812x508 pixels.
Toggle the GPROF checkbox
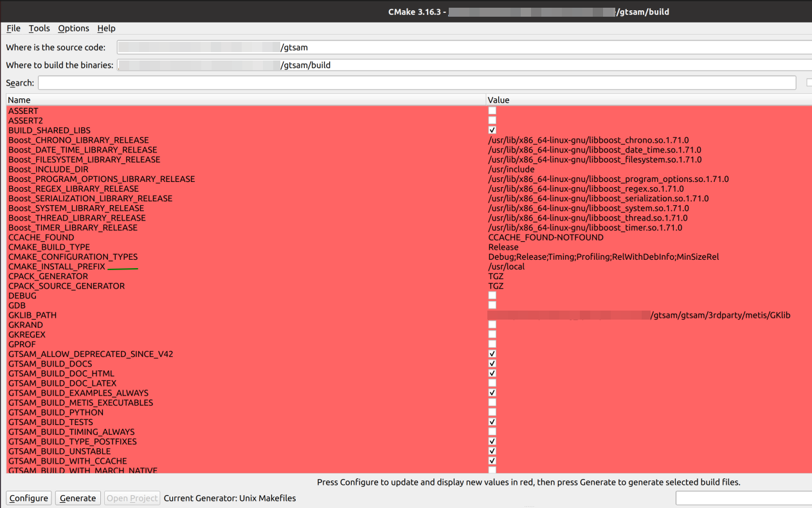click(x=492, y=344)
